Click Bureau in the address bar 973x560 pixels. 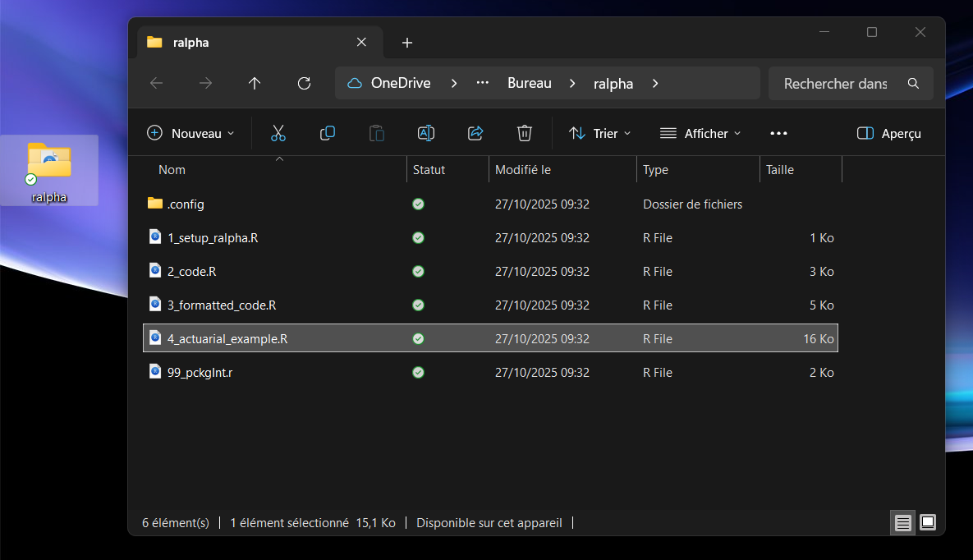[530, 83]
